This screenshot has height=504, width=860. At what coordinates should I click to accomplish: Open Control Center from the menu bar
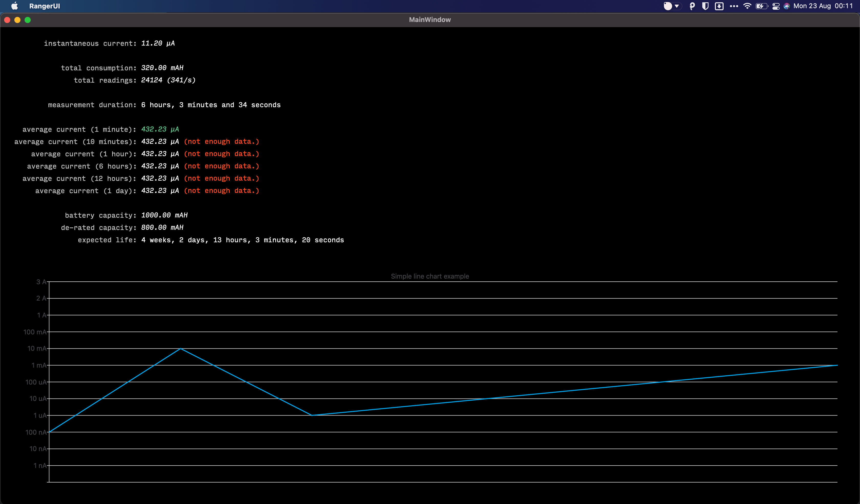tap(776, 6)
